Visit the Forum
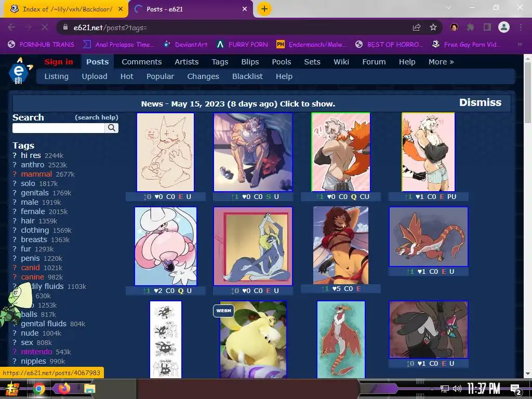The width and height of the screenshot is (532, 399). [374, 62]
